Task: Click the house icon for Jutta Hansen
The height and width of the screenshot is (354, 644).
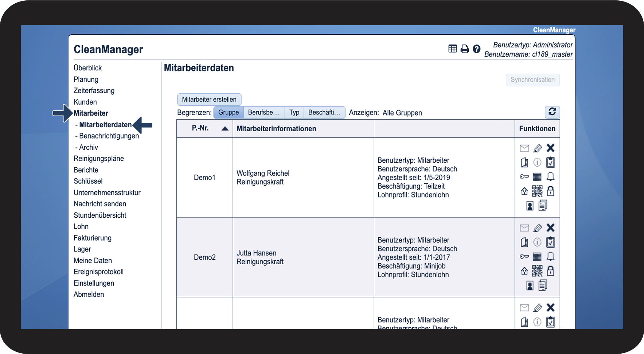Action: (x=524, y=271)
